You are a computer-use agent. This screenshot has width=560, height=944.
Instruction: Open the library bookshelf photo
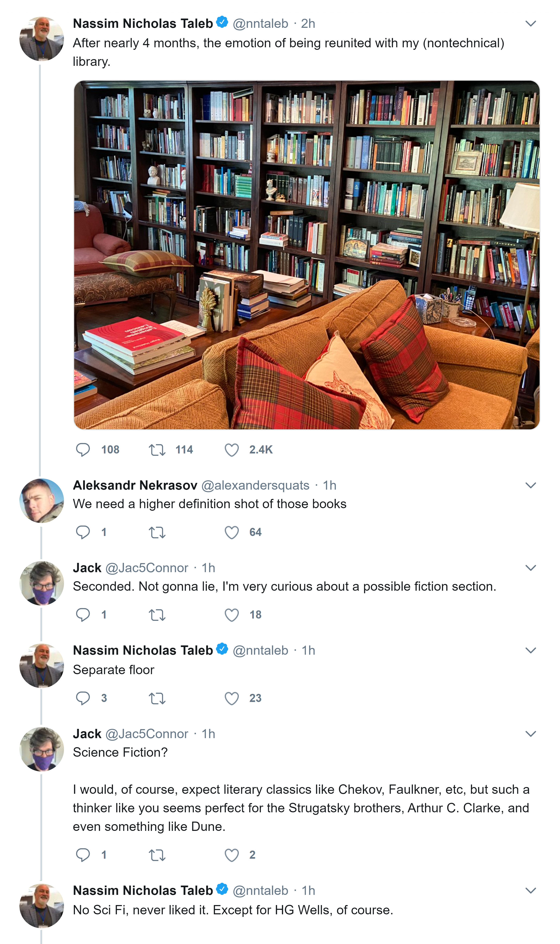point(306,255)
